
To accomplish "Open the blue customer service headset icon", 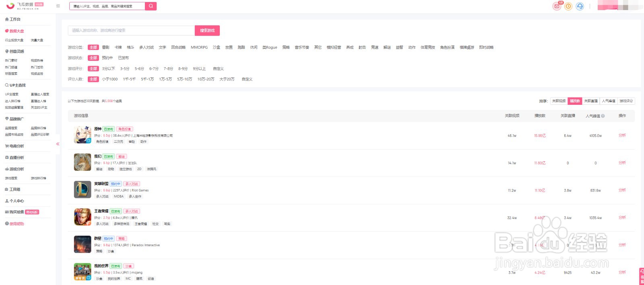I will pyautogui.click(x=580, y=6).
